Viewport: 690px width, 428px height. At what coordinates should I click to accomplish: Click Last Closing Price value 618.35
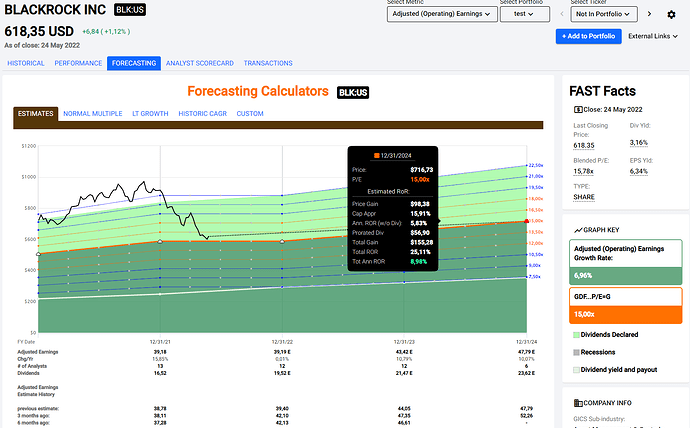pos(584,146)
